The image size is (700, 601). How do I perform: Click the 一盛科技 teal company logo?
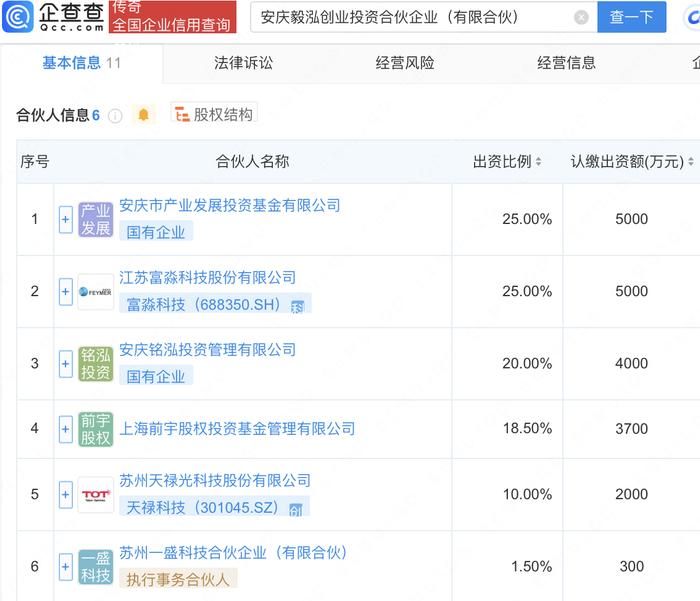pyautogui.click(x=96, y=567)
